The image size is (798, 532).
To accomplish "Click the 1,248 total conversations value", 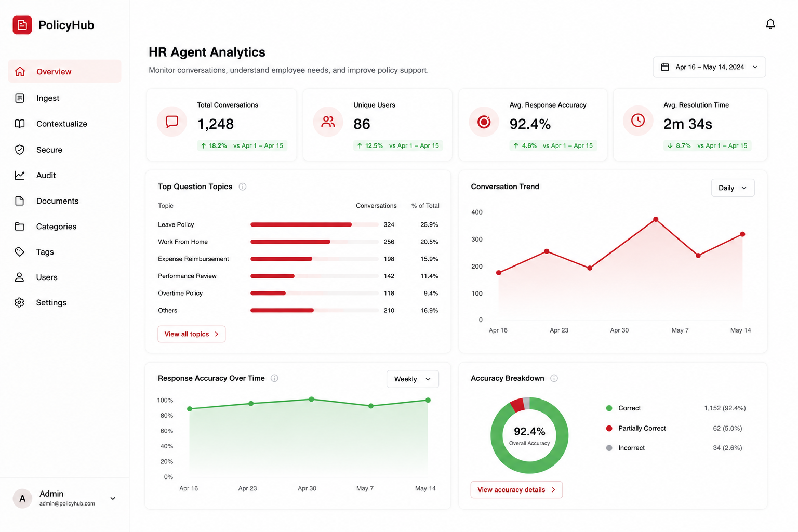I will point(216,124).
